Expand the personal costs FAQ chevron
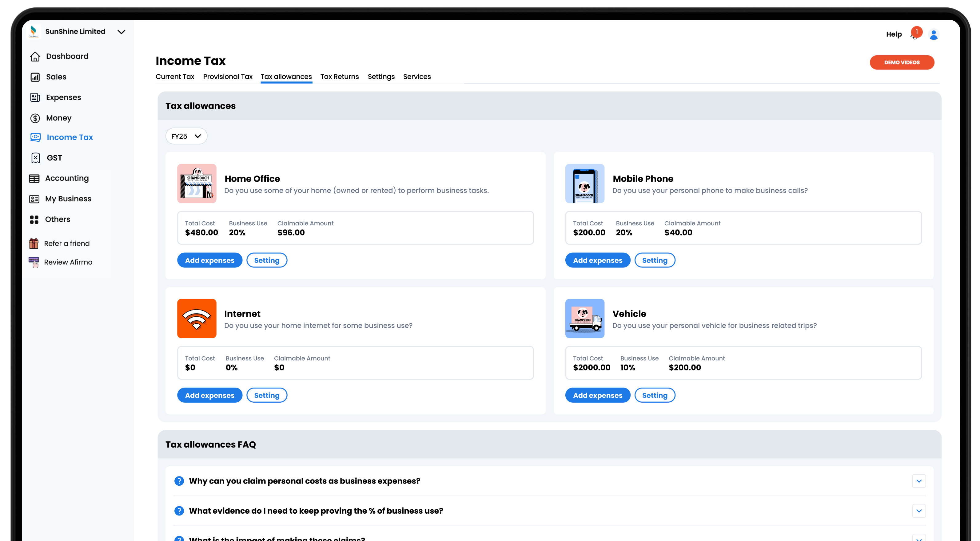 919,480
